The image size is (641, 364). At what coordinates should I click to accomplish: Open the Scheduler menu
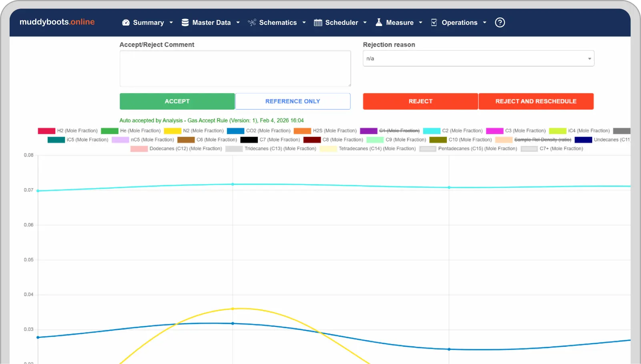coord(341,23)
